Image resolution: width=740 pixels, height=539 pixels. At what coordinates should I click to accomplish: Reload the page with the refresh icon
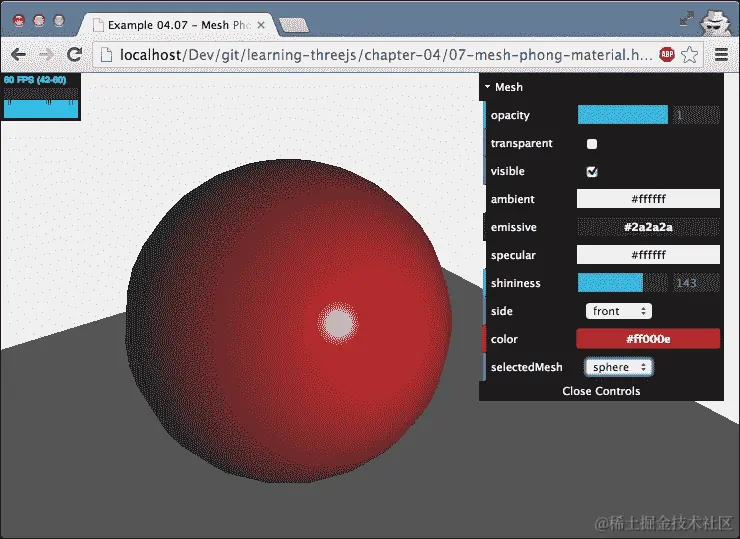[x=74, y=55]
